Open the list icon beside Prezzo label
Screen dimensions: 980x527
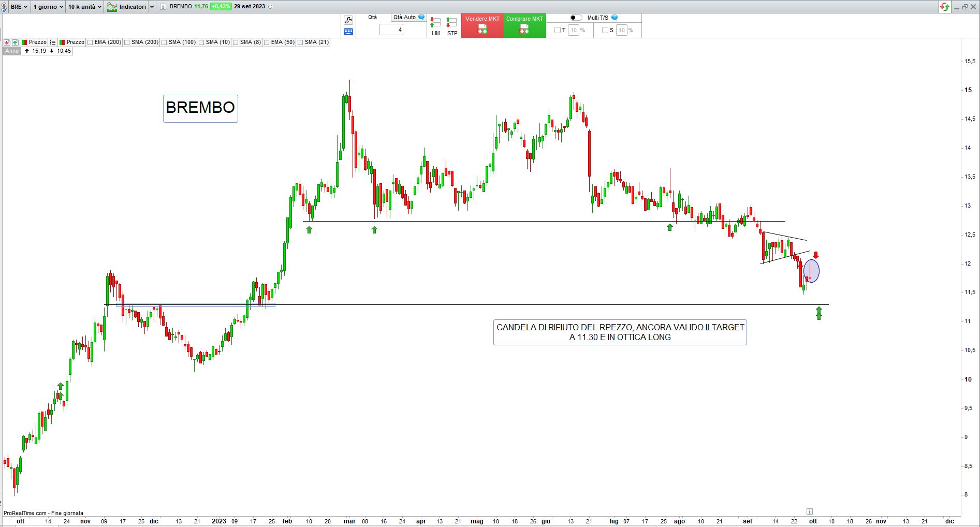tap(53, 42)
